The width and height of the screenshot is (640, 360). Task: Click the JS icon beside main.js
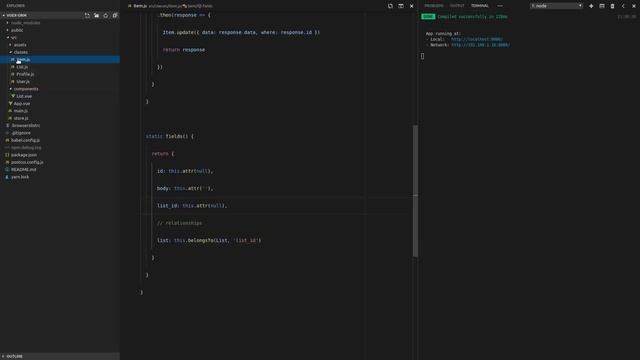[x=10, y=111]
